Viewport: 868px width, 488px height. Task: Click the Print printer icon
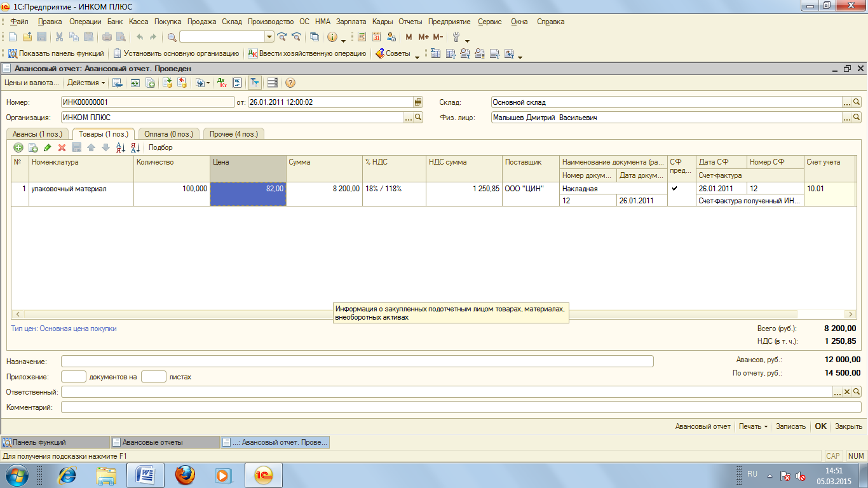click(x=107, y=37)
